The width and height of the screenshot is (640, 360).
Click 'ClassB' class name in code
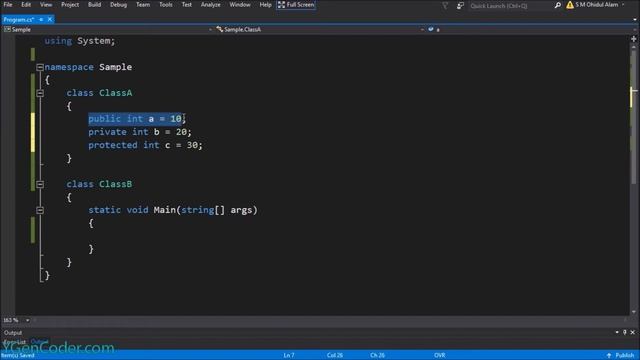tap(116, 184)
